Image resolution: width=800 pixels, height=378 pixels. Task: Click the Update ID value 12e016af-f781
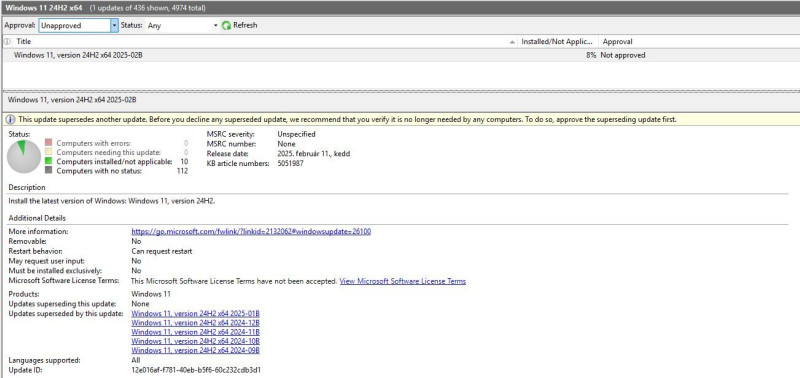click(196, 370)
